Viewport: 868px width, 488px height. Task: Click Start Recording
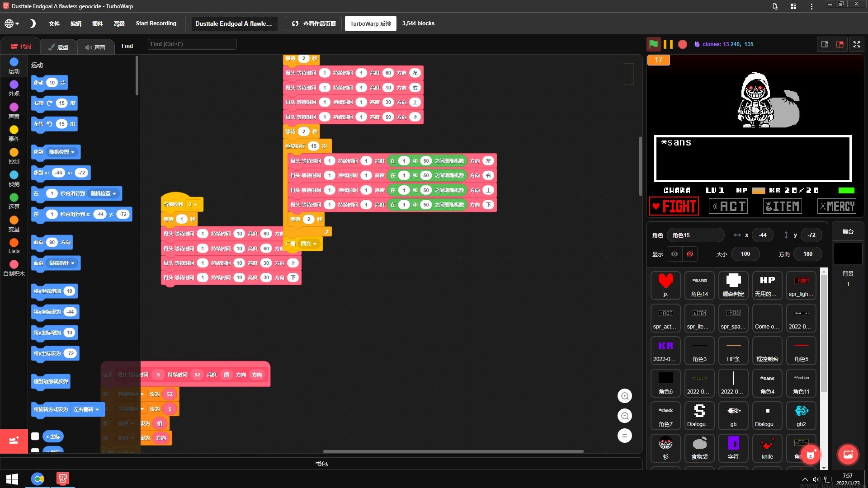156,23
